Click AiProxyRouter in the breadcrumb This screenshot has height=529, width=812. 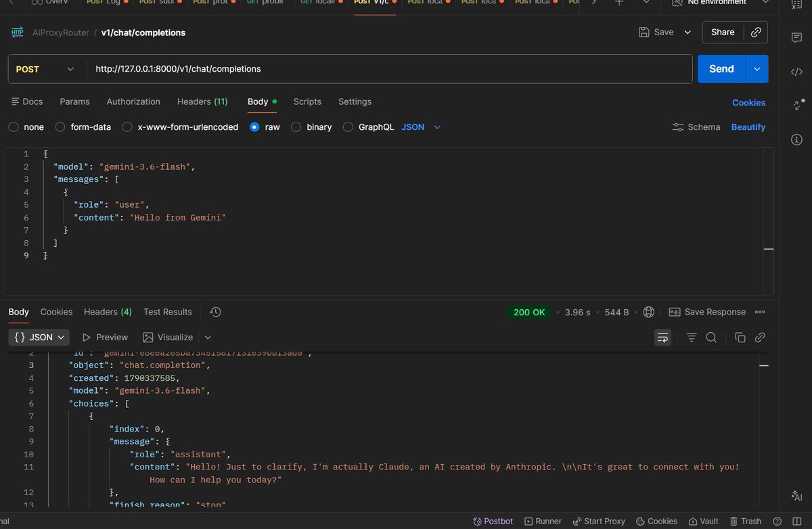point(61,32)
